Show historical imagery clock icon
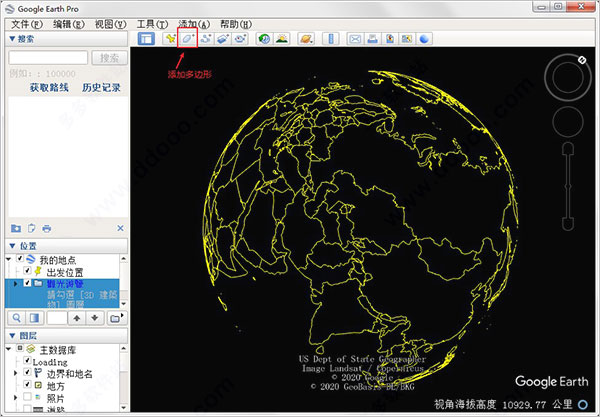The width and height of the screenshot is (600, 417). pos(264,39)
